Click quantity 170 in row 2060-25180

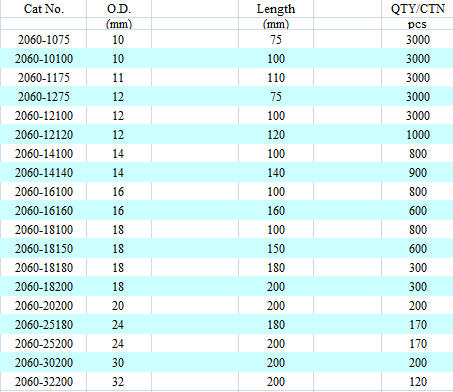[x=418, y=325]
